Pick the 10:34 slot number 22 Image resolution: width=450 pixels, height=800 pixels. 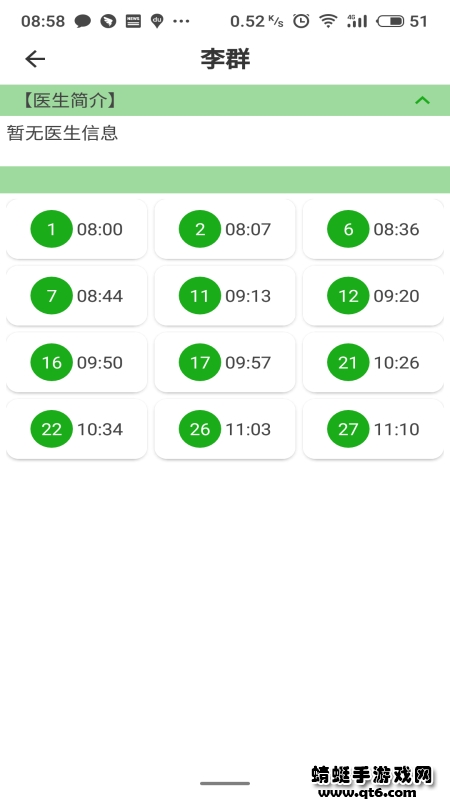(77, 429)
